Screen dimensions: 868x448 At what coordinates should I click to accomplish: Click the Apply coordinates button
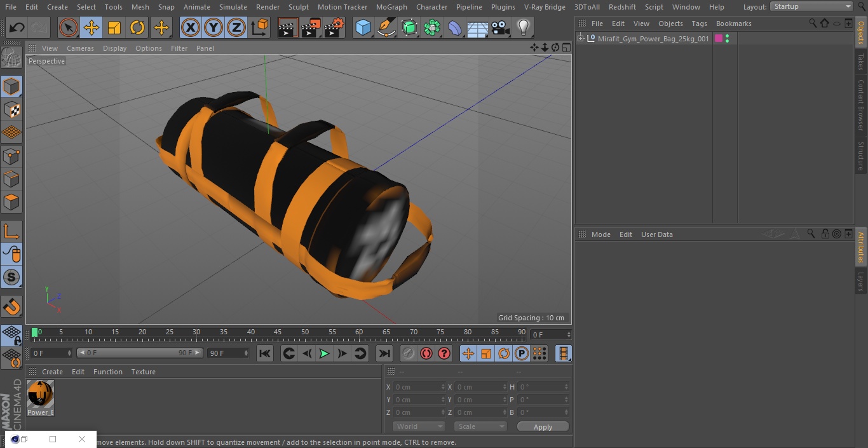tap(543, 426)
